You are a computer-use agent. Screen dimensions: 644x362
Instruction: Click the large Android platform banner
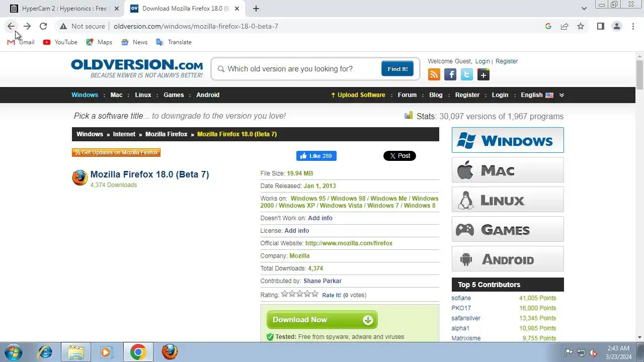coord(508,259)
